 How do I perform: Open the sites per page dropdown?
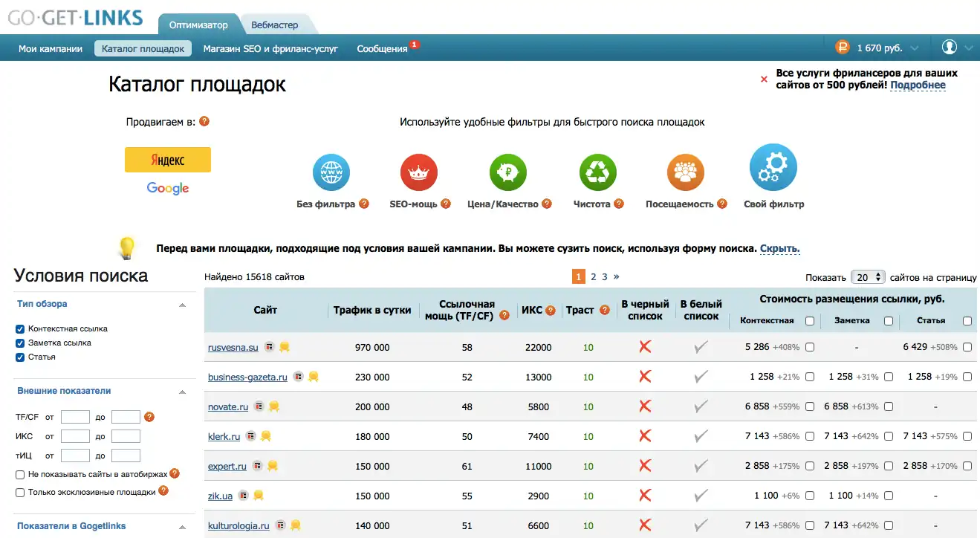(x=868, y=276)
